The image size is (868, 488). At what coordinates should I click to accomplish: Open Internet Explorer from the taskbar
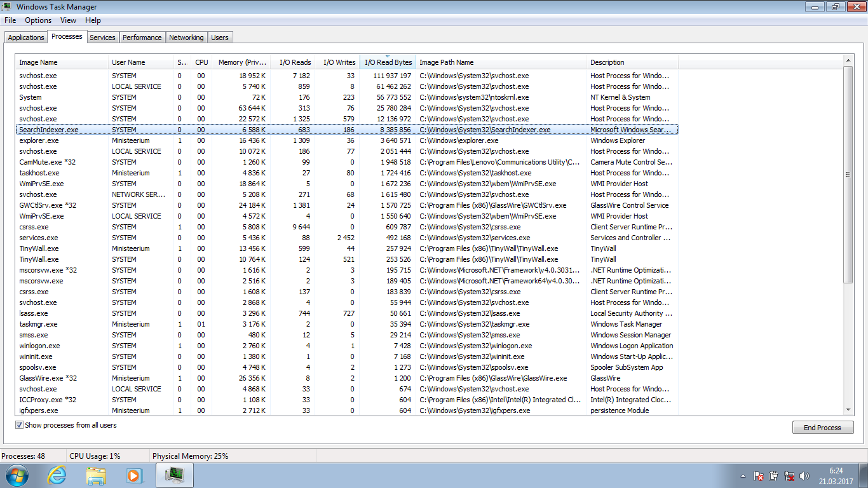(57, 475)
